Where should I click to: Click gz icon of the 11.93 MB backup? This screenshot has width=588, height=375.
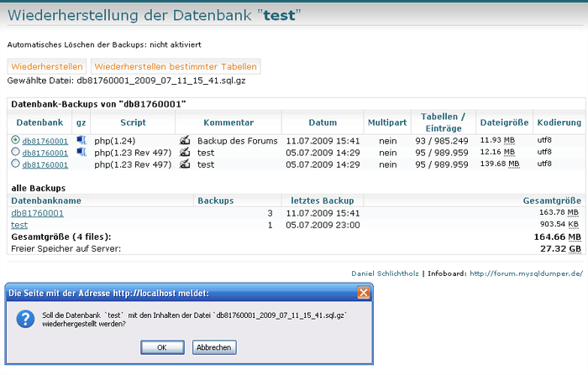pyautogui.click(x=81, y=140)
